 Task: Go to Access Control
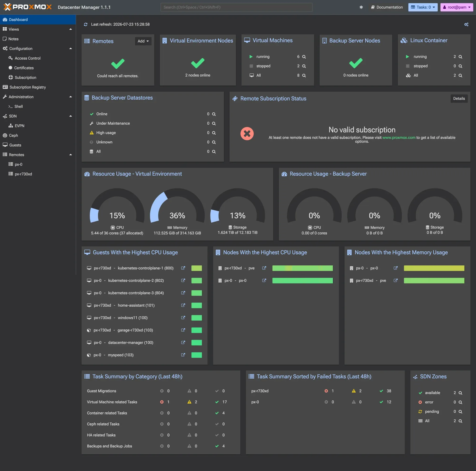point(38,58)
